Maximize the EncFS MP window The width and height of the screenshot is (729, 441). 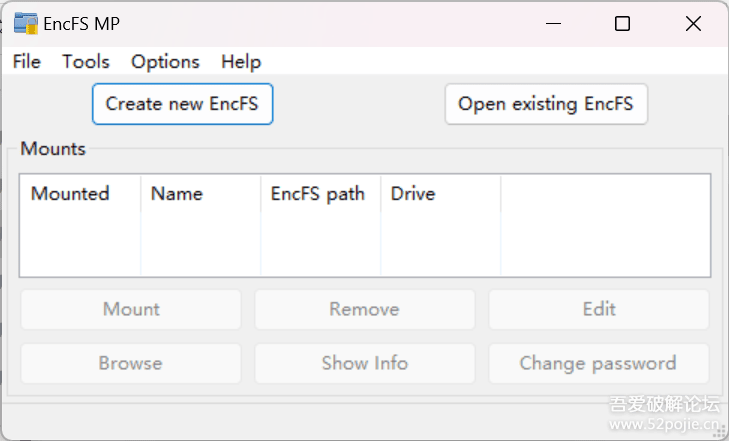tap(622, 23)
